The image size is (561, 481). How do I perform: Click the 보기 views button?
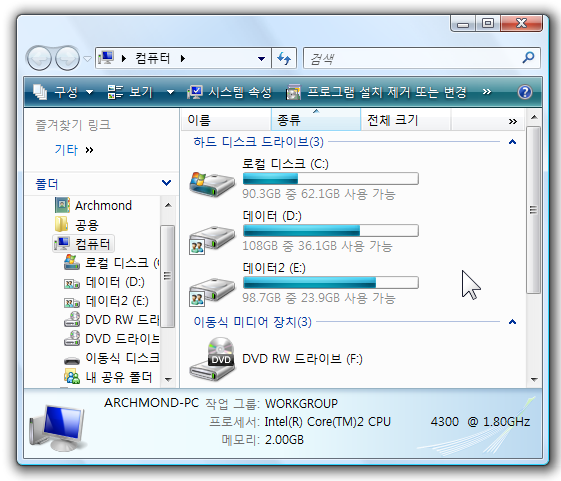click(130, 92)
